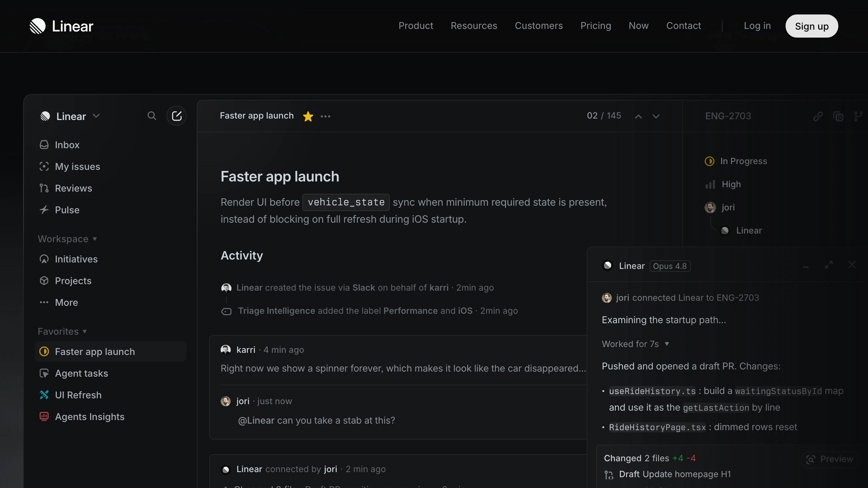Screen dimensions: 868x488
Task: Click the Sign up button
Action: (812, 26)
